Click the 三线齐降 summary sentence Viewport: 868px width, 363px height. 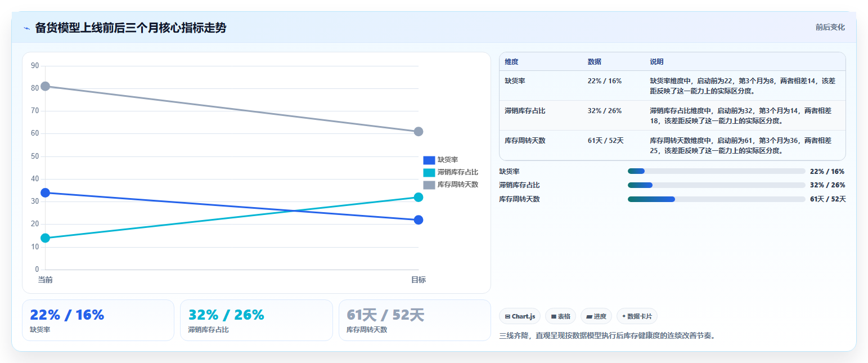click(608, 336)
